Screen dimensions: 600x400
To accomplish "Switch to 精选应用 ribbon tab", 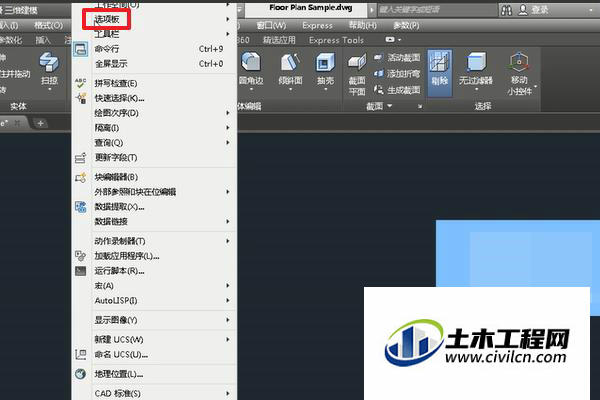I will tap(279, 40).
